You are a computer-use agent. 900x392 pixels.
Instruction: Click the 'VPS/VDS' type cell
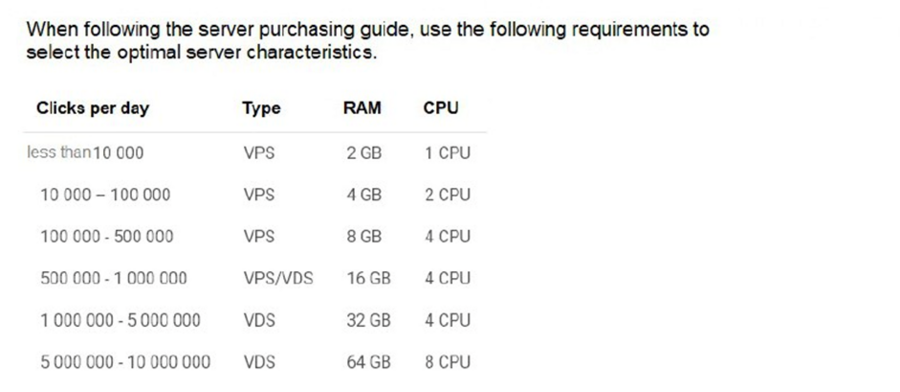point(278,278)
